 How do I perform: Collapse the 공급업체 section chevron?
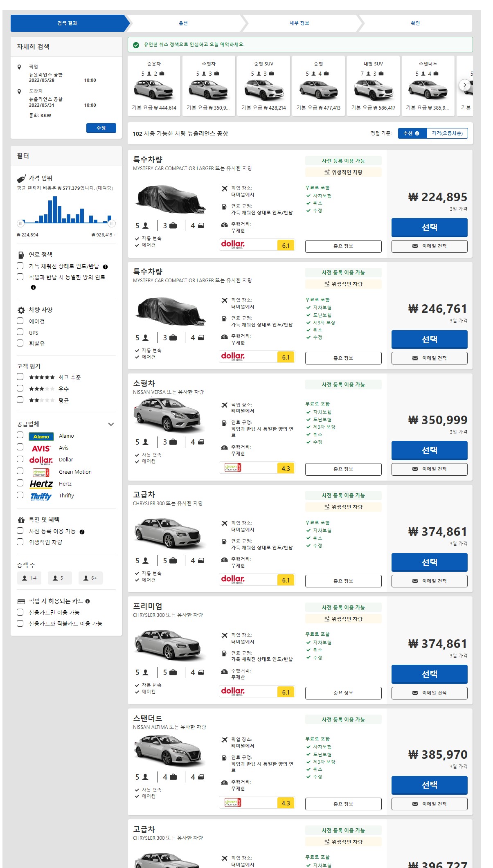(x=111, y=424)
